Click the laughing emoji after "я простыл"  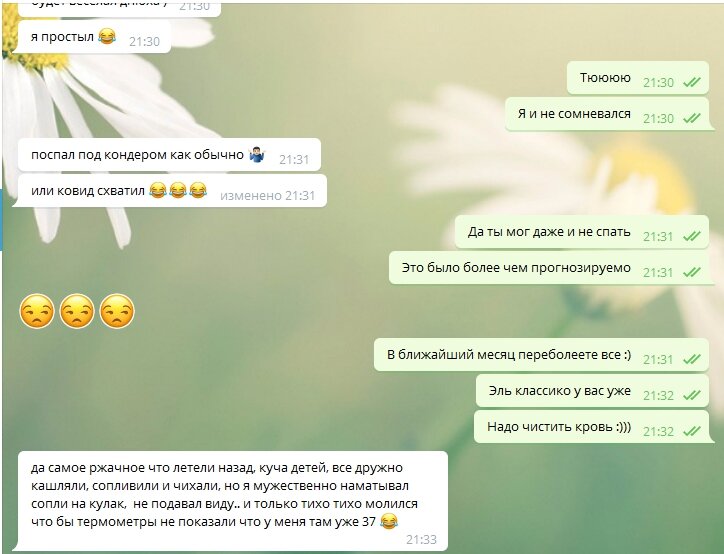(107, 36)
